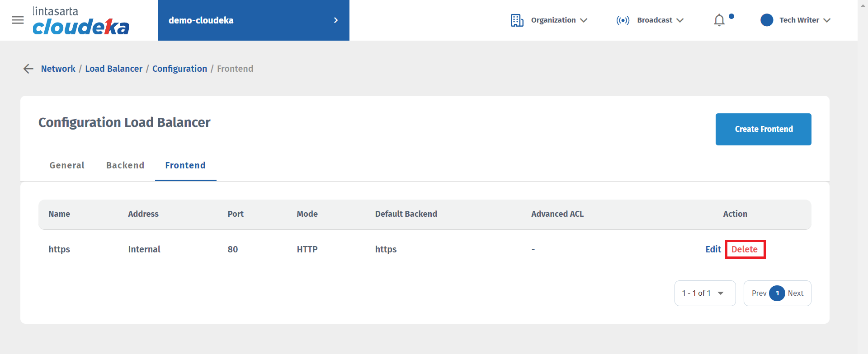868x354 pixels.
Task: Open the hamburger navigation menu
Action: [18, 20]
